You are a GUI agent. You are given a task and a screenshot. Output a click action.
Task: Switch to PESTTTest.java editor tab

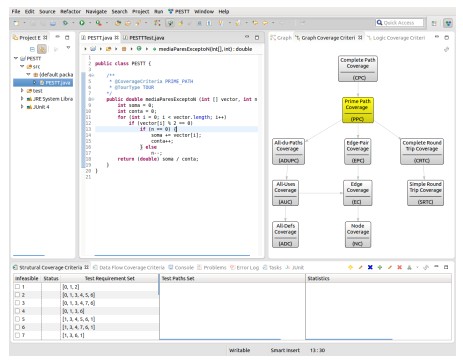click(x=144, y=38)
